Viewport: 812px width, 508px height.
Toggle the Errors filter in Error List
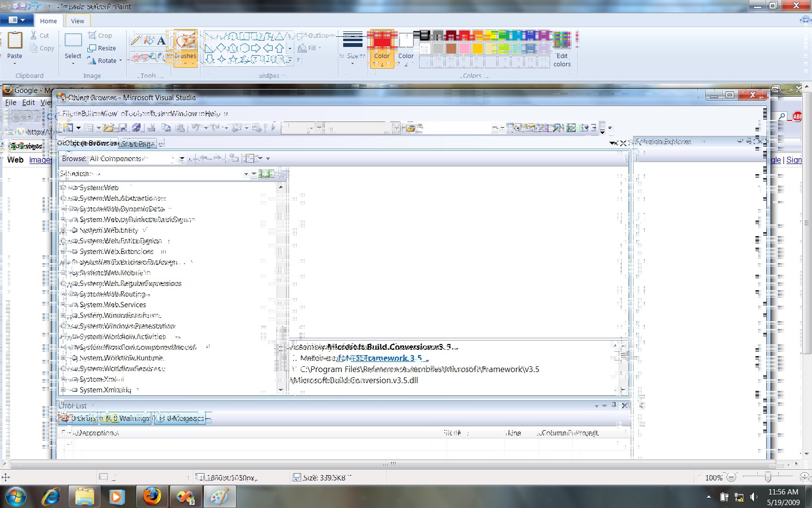[79, 418]
